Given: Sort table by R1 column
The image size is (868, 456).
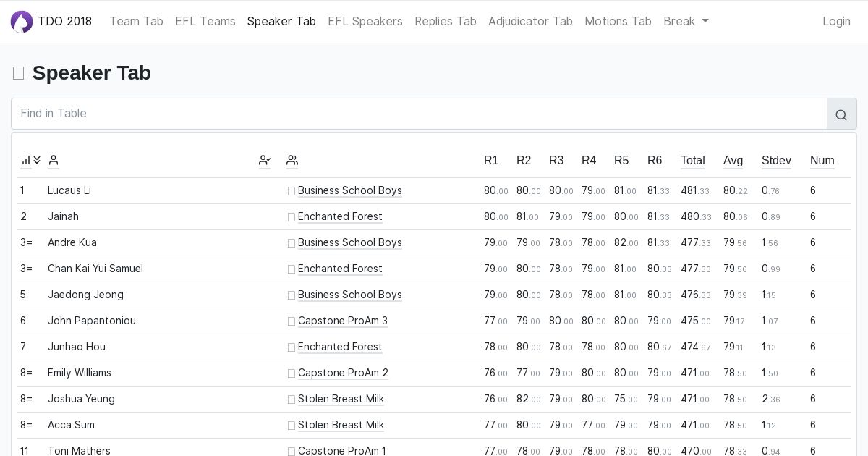Looking at the screenshot, I should [x=491, y=161].
